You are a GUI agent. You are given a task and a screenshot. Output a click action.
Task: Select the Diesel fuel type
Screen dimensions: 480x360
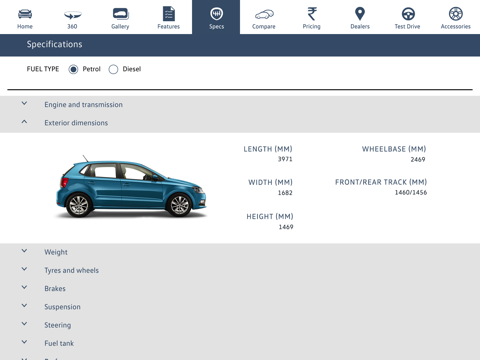pos(113,69)
